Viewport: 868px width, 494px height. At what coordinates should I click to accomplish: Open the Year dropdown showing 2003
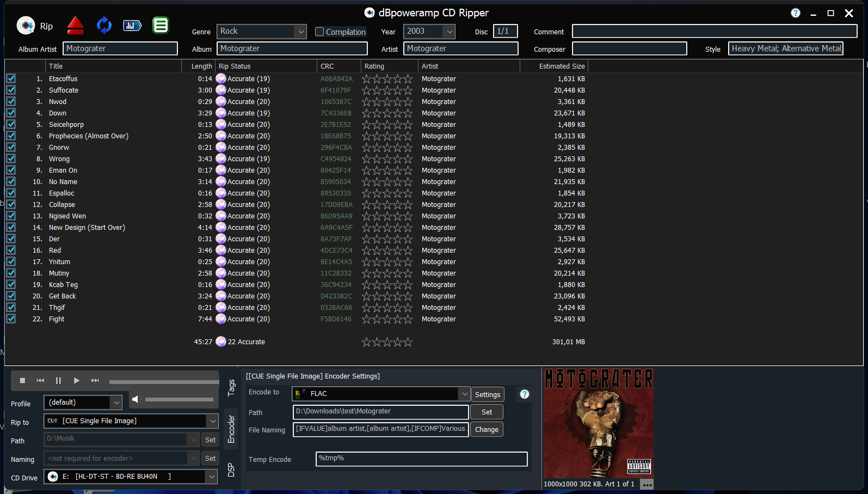pyautogui.click(x=449, y=32)
